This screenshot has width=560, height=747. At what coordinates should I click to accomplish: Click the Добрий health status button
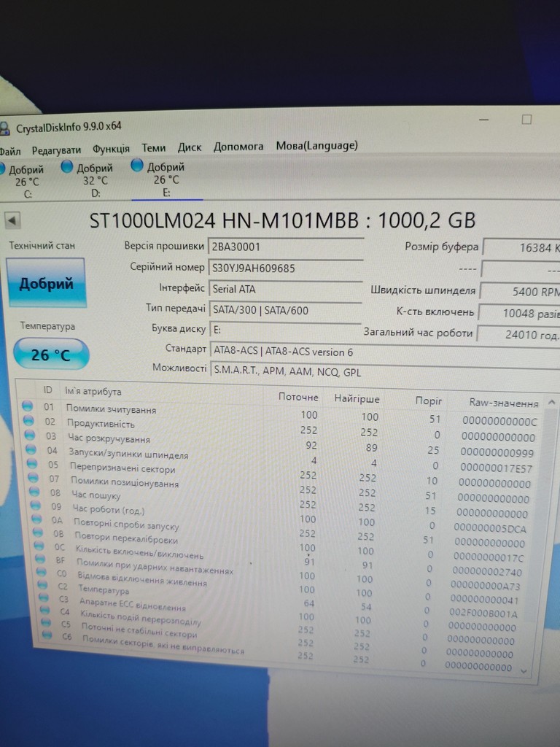pos(46,283)
